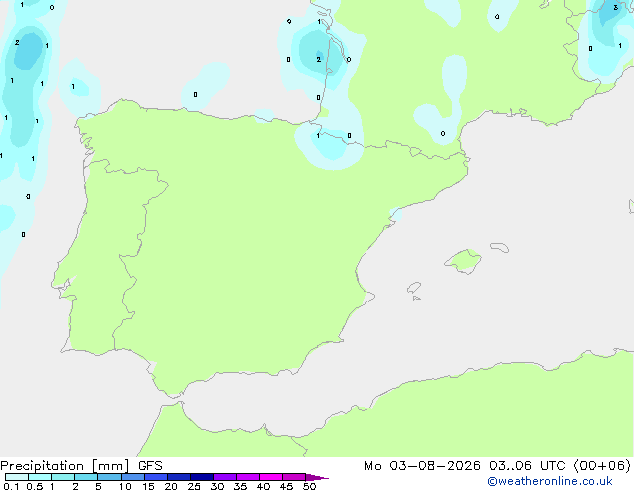
Task: Click the "Mo 03-08-2026" date text
Action: point(422,466)
